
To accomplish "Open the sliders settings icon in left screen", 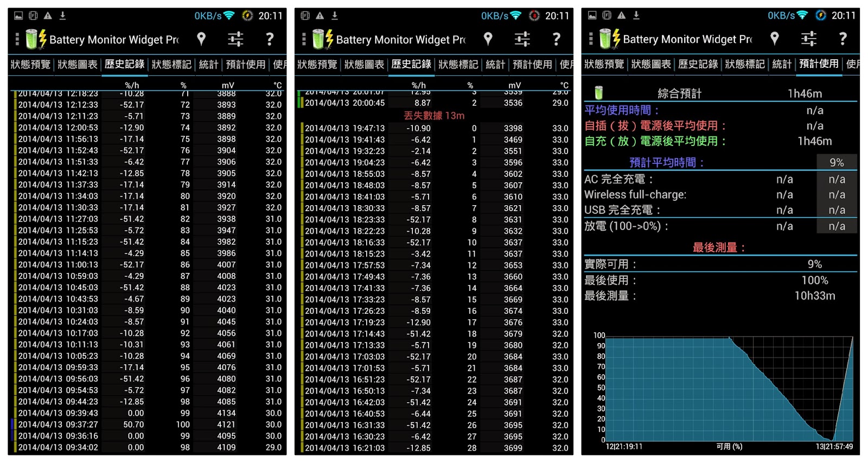I will pos(235,39).
